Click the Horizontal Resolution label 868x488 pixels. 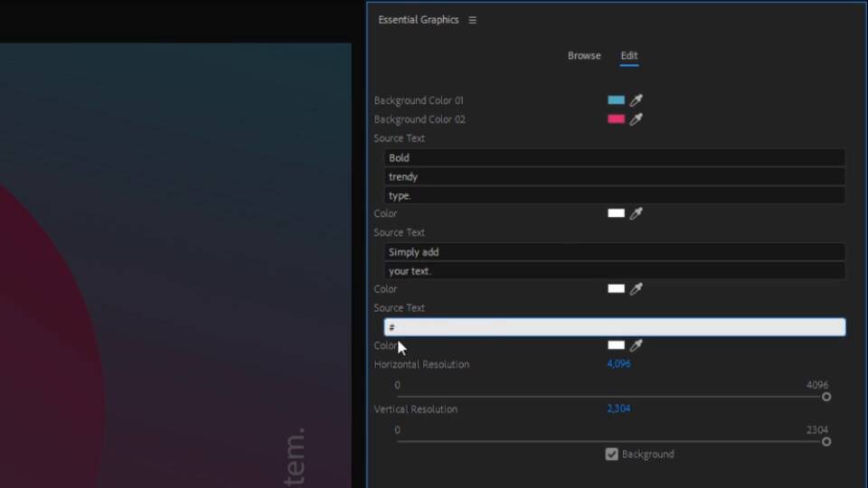pos(421,364)
